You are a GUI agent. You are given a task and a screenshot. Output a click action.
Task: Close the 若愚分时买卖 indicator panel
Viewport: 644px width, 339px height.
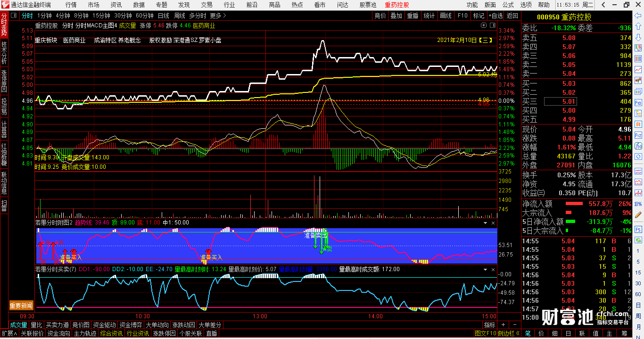click(x=493, y=269)
